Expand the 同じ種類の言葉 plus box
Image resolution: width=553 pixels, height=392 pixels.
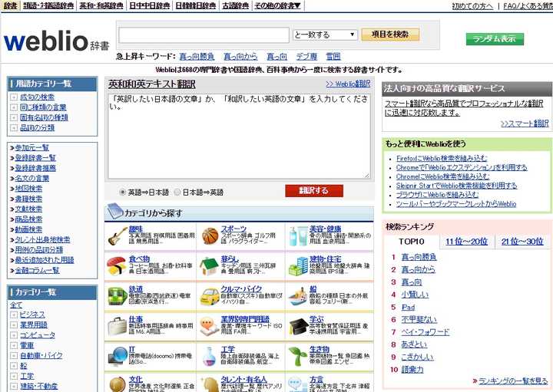coord(14,107)
